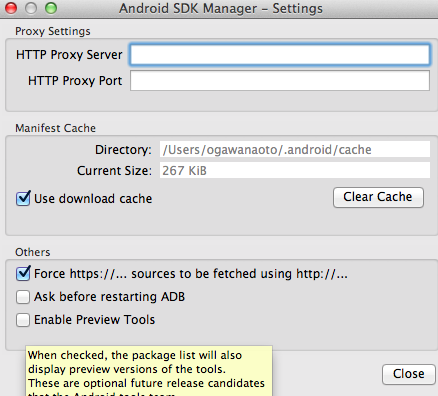This screenshot has width=438, height=396.
Task: Click the HTTP Proxy Server label
Action: pos(69,55)
